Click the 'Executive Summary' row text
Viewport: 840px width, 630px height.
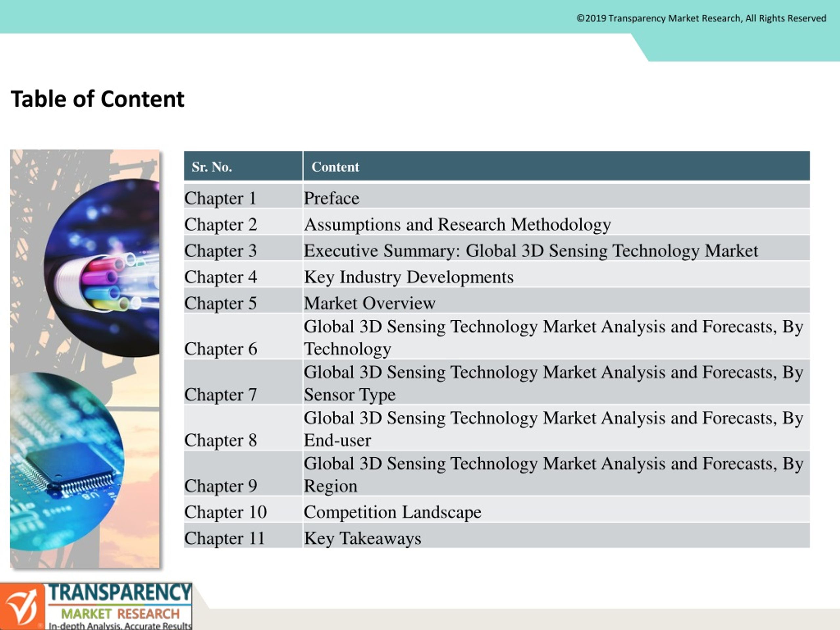[531, 251]
